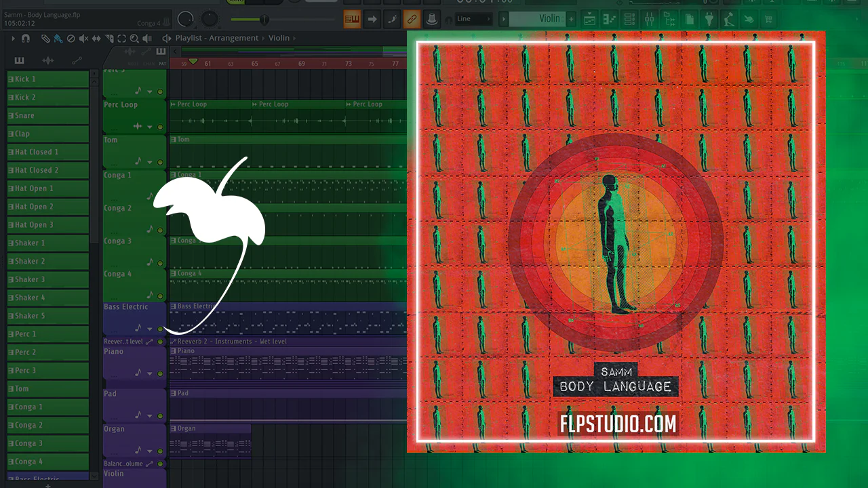The image size is (868, 488).
Task: Mute the Pad track
Action: [x=161, y=415]
